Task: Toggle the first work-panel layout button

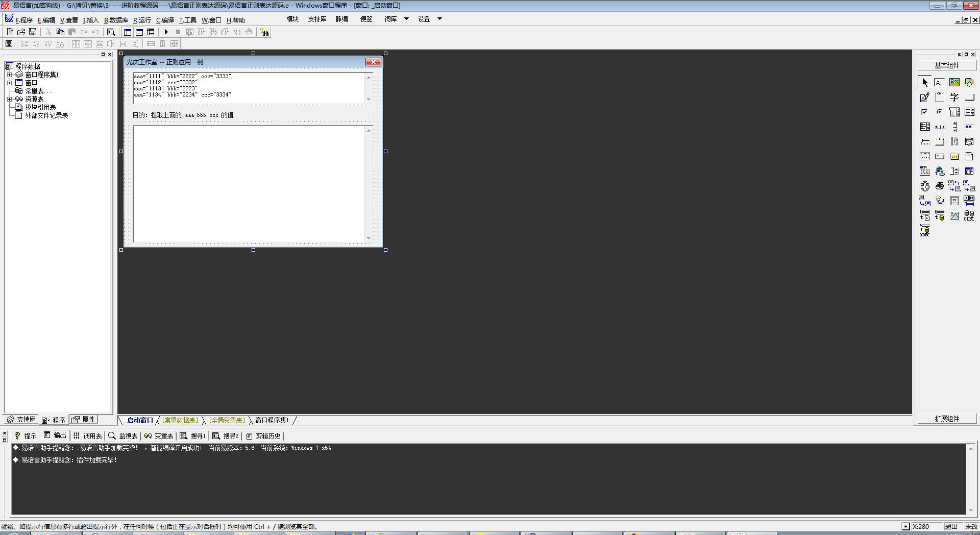Action: 128,32
